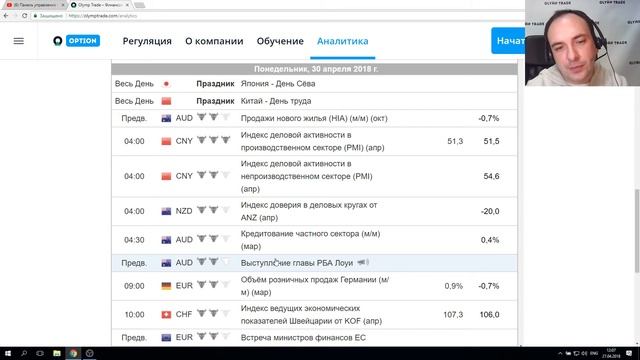Image resolution: width=640 pixels, height=360 pixels.
Task: Click the Olymp Trade OPTION logo
Action: pyautogui.click(x=76, y=41)
